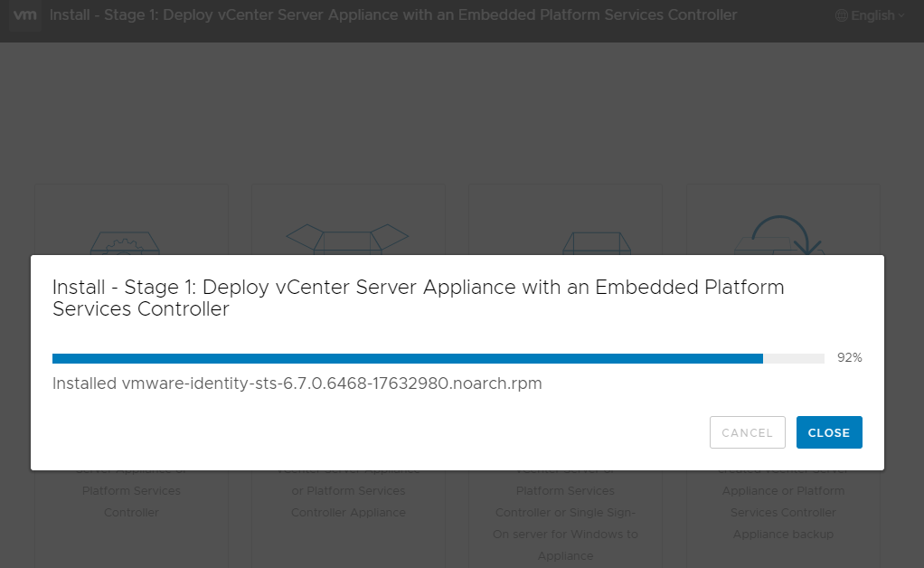The width and height of the screenshot is (924, 568).
Task: Click the circular arrow Restore icon behind the dialog
Action: pyautogui.click(x=779, y=235)
